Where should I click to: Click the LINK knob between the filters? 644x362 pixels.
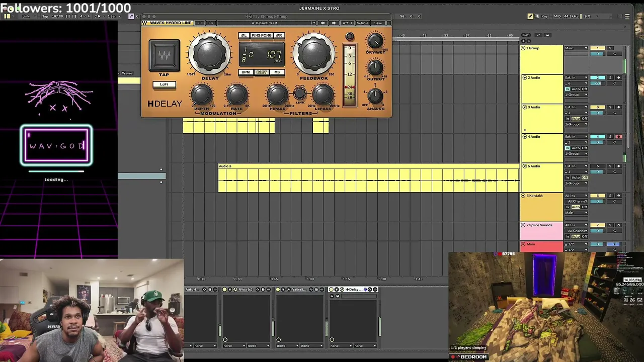[x=300, y=93]
